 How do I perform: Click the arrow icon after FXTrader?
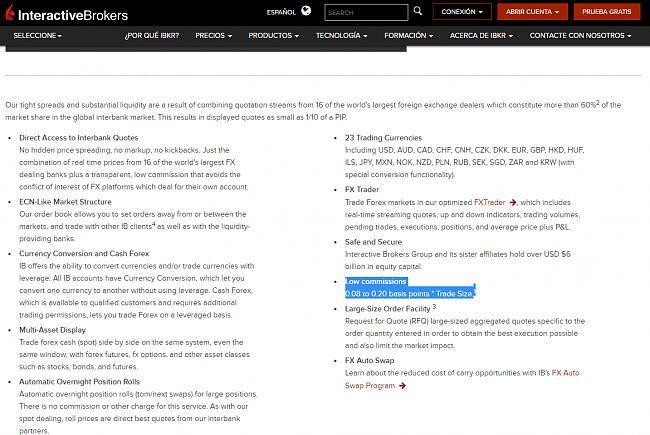tap(513, 202)
